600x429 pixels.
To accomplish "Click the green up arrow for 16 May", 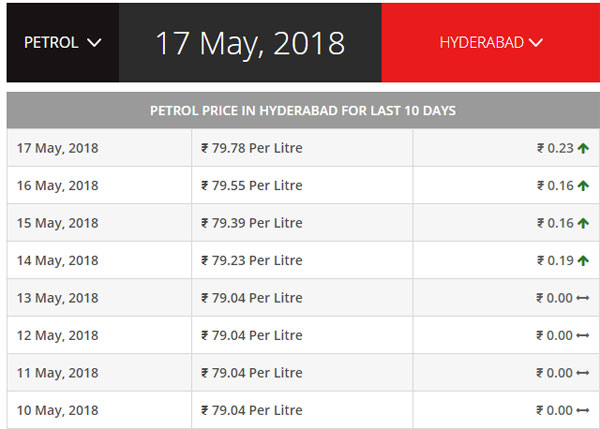I will (583, 186).
